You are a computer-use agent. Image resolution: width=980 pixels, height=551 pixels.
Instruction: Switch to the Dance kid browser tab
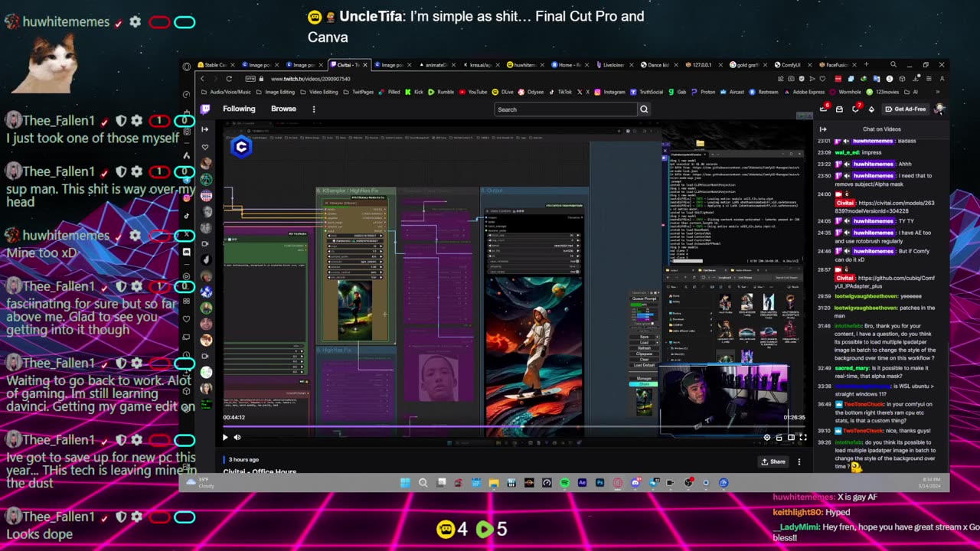pyautogui.click(x=658, y=65)
